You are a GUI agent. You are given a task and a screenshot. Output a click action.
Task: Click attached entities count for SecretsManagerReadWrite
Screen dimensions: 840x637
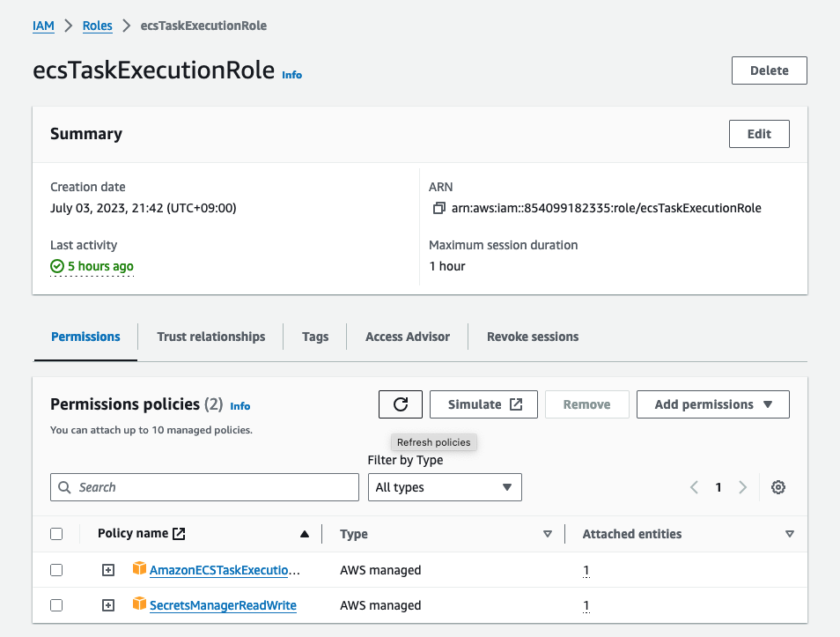(x=586, y=605)
